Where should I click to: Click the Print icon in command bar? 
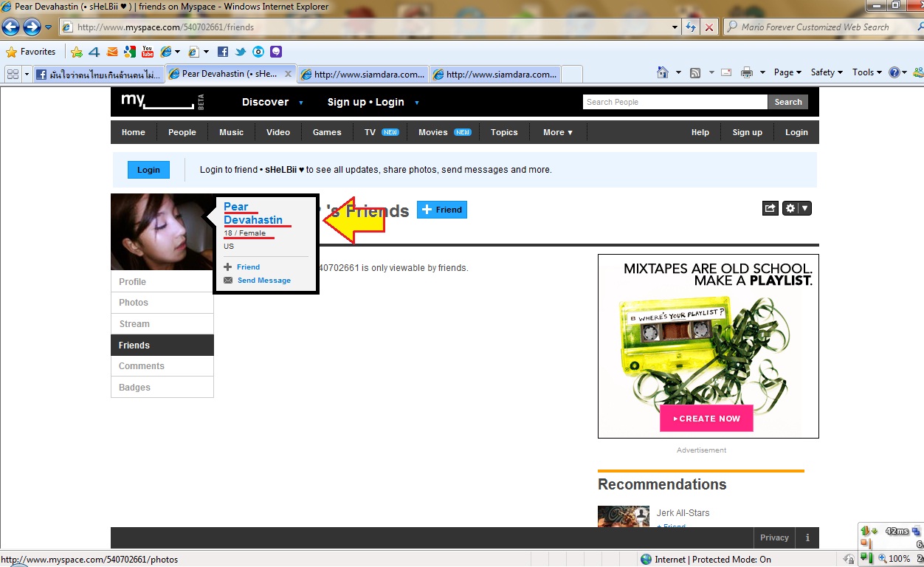click(x=747, y=72)
